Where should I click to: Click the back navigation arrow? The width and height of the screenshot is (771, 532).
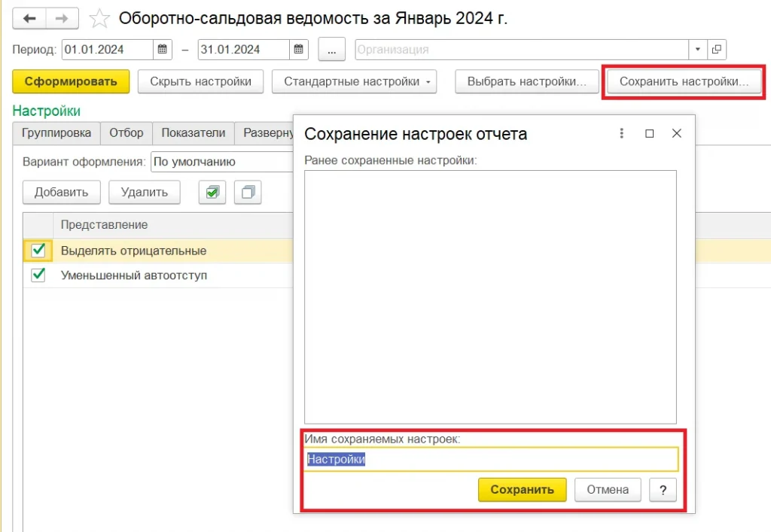31,18
